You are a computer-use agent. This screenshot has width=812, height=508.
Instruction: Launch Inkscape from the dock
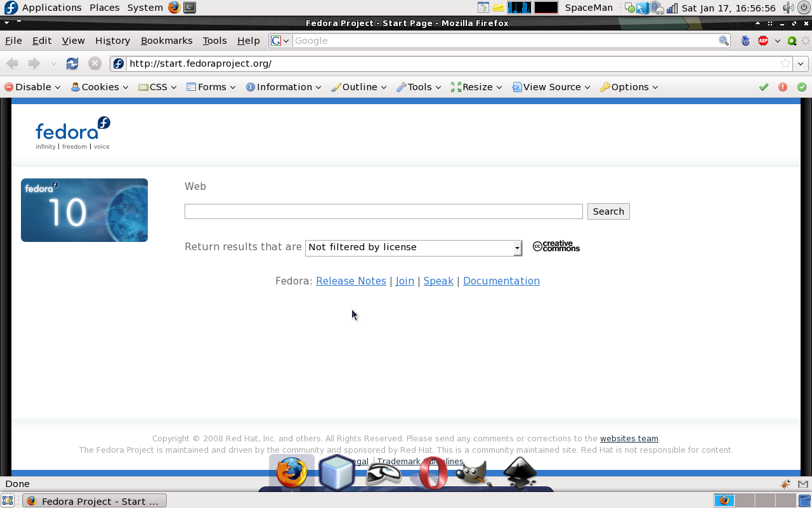520,473
